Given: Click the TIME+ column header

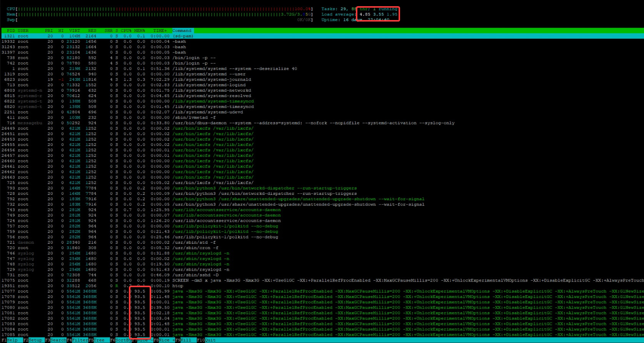Looking at the screenshot, I should pos(160,30).
